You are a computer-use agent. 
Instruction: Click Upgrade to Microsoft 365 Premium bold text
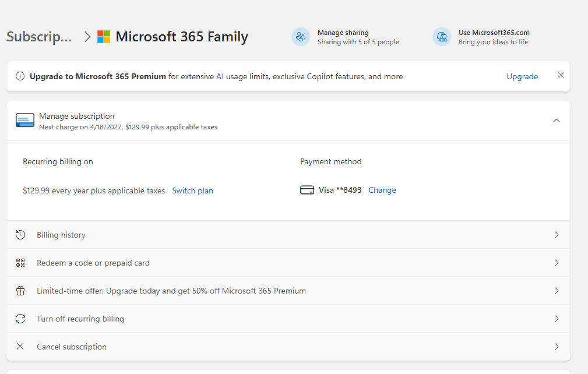tap(97, 76)
